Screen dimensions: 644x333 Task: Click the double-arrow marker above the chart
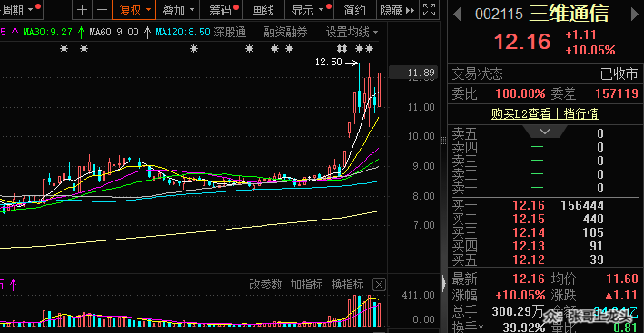pos(341,49)
